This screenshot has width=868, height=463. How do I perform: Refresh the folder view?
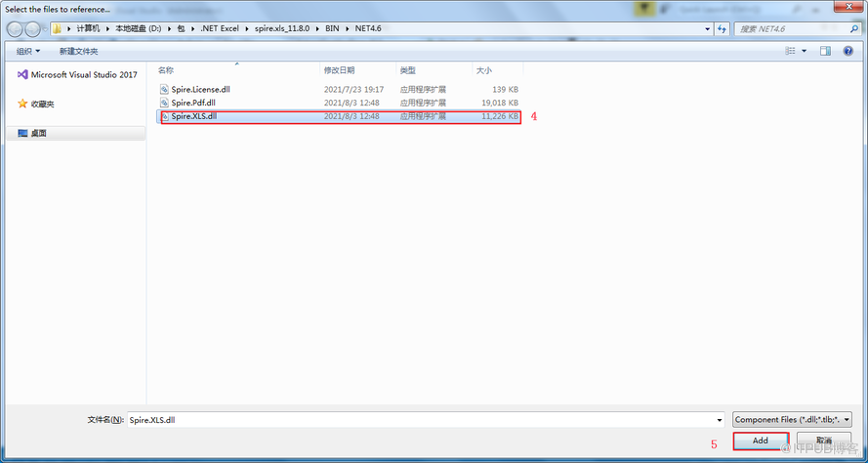722,29
